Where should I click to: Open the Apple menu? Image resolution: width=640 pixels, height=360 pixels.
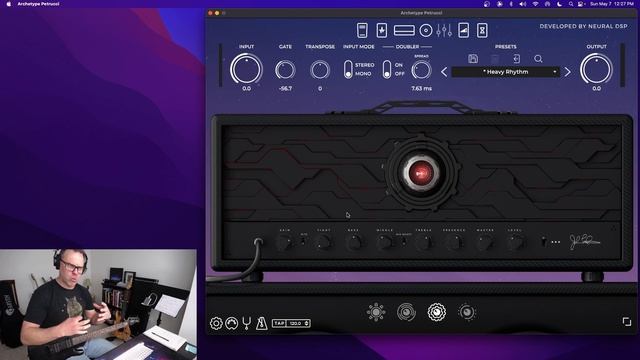point(9,4)
